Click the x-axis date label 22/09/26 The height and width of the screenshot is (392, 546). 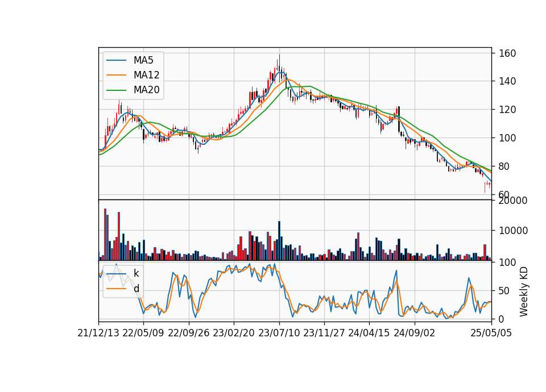(x=189, y=333)
